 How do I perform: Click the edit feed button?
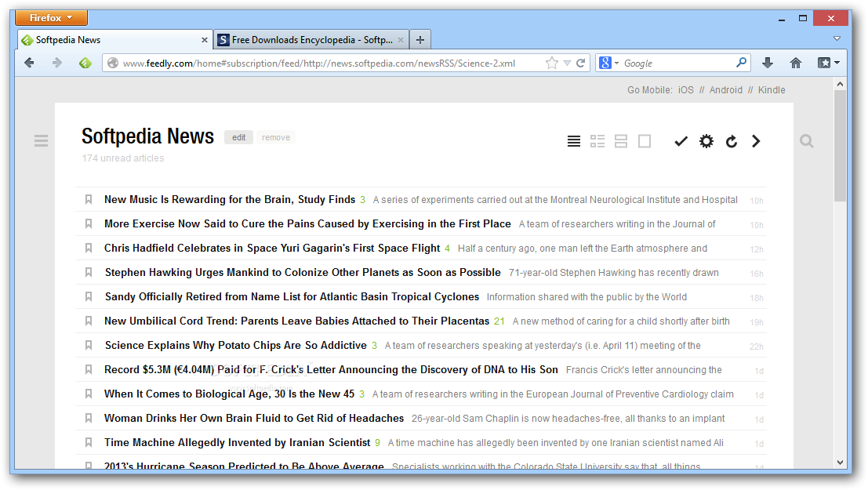pos(238,137)
